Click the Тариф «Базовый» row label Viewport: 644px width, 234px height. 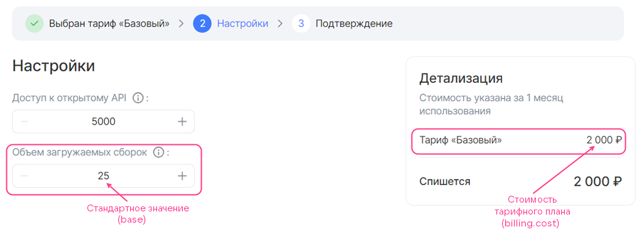coord(461,140)
